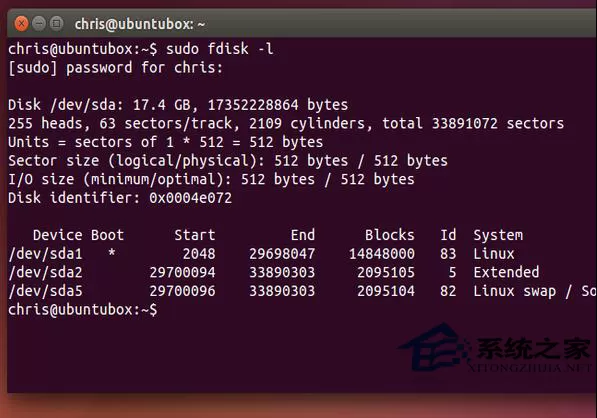Image resolution: width=597 pixels, height=418 pixels.
Task: Click the [sudo] password for chris line
Action: pos(115,68)
